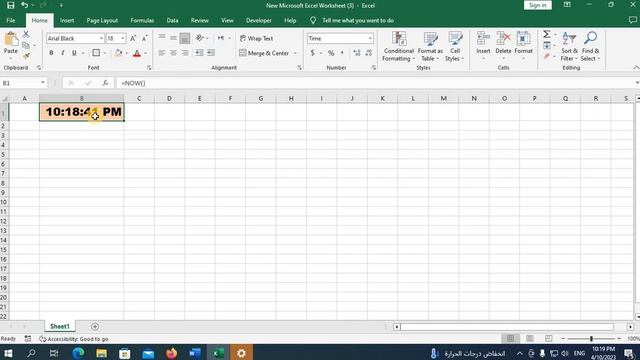
Task: Toggle Underline formatting
Action: coord(74,53)
